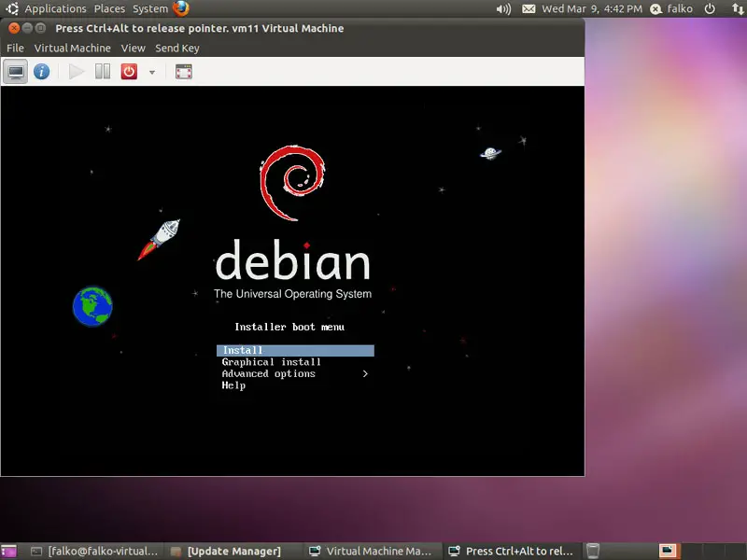Open virtual hardware details info icon
Image resolution: width=747 pixels, height=560 pixels.
pyautogui.click(x=41, y=72)
